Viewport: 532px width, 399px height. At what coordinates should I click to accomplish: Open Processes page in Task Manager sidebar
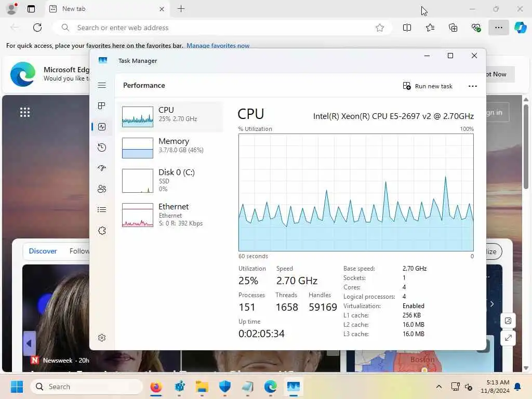point(102,106)
